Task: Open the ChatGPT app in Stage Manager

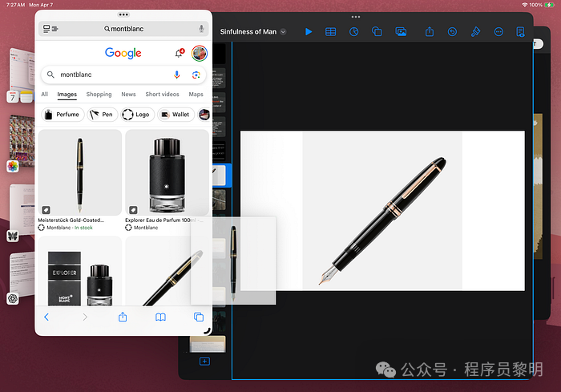Action: pos(13,298)
